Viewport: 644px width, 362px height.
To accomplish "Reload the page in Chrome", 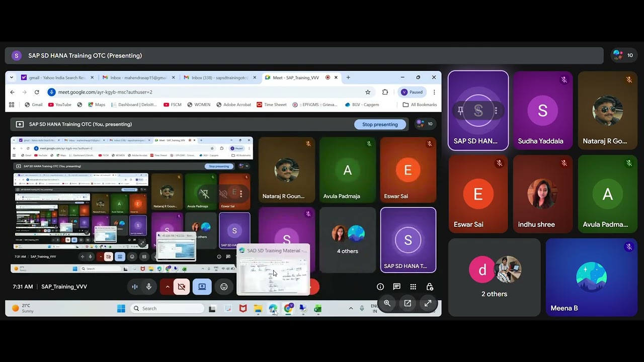I will [x=37, y=92].
